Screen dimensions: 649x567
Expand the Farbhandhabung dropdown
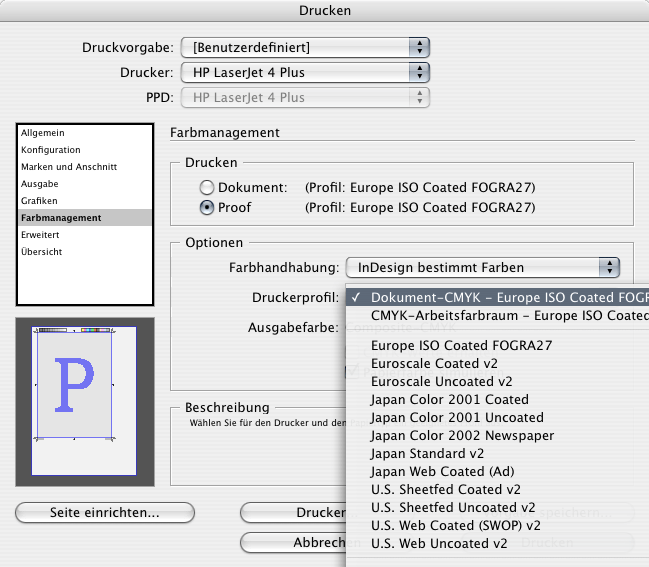(x=482, y=267)
